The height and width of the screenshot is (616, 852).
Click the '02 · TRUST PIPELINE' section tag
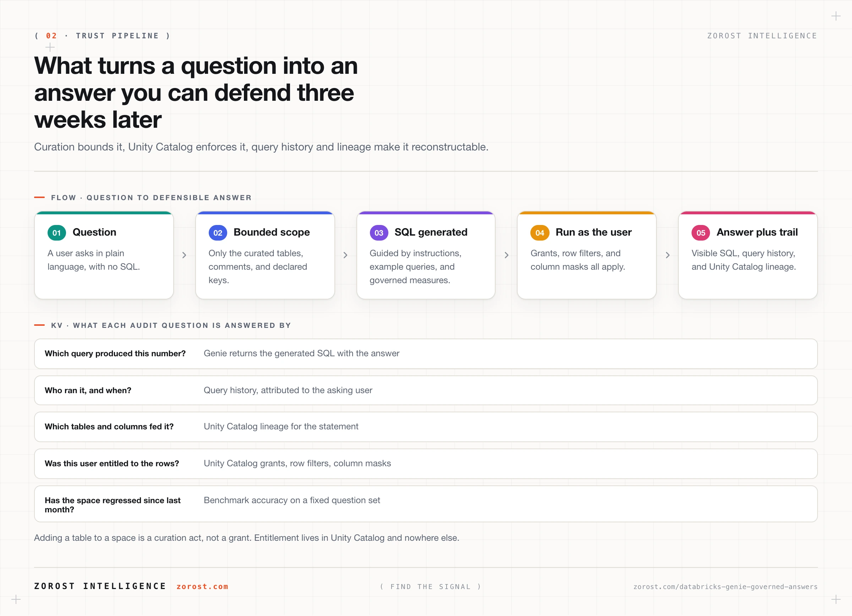(x=103, y=35)
